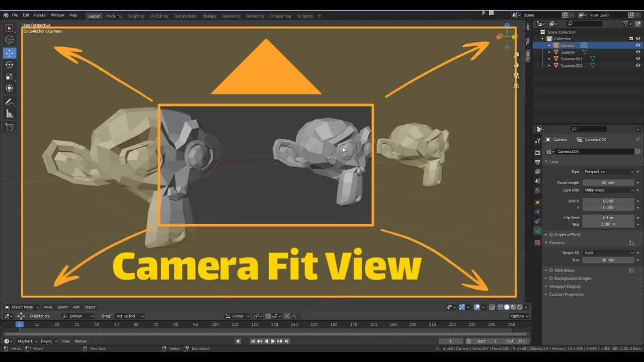The height and width of the screenshot is (362, 644).
Task: Switch to the Modeling workspace tab
Action: pos(114,16)
